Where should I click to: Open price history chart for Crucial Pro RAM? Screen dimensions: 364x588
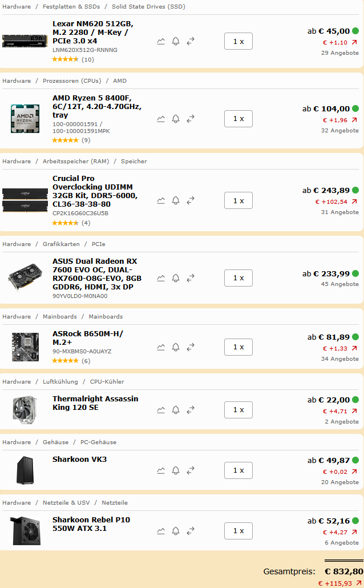click(x=161, y=200)
